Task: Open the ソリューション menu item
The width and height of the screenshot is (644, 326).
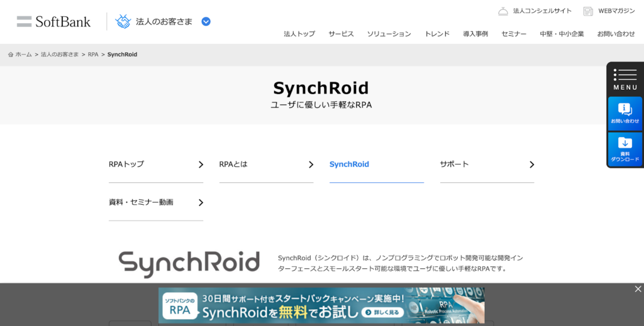Action: tap(389, 34)
